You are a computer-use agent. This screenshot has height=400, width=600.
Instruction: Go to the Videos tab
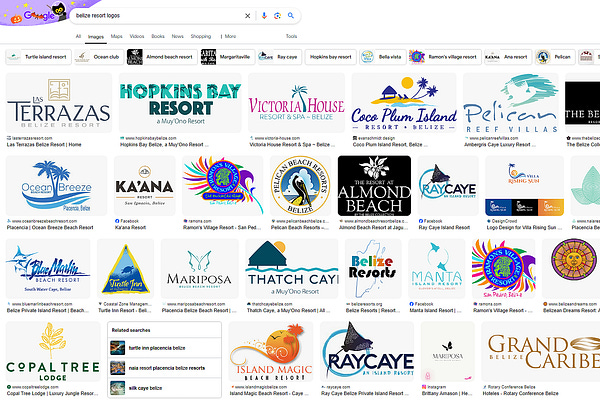[137, 36]
